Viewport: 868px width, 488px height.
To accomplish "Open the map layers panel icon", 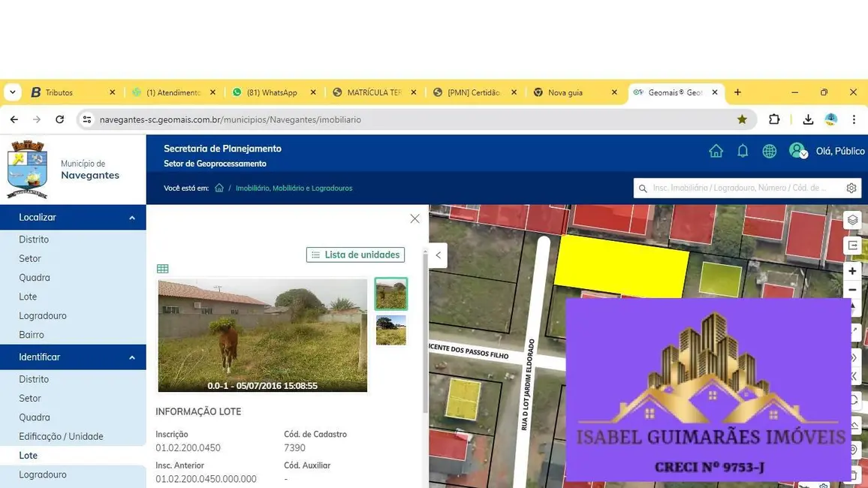I will pyautogui.click(x=852, y=219).
